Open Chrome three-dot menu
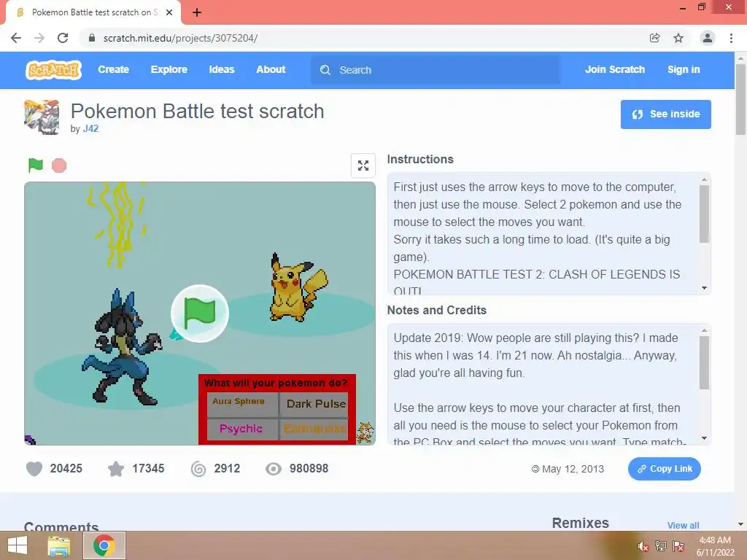747x560 pixels. tap(731, 38)
